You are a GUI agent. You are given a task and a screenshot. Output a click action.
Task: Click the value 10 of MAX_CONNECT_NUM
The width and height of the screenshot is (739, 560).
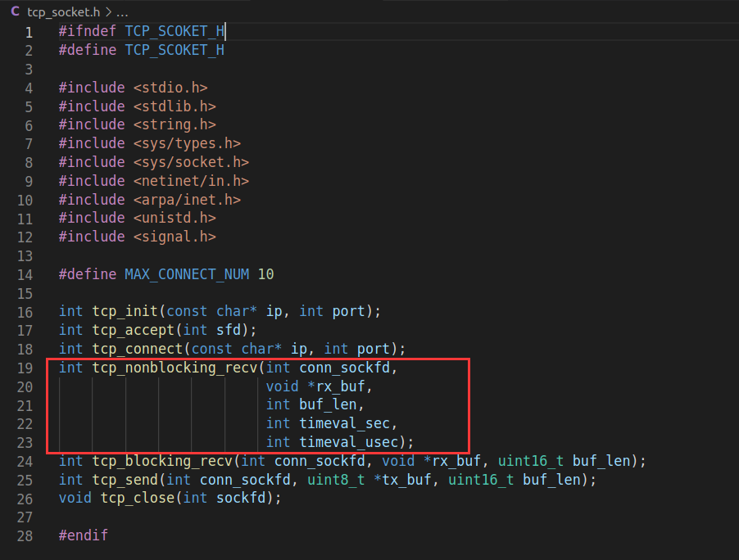265,274
